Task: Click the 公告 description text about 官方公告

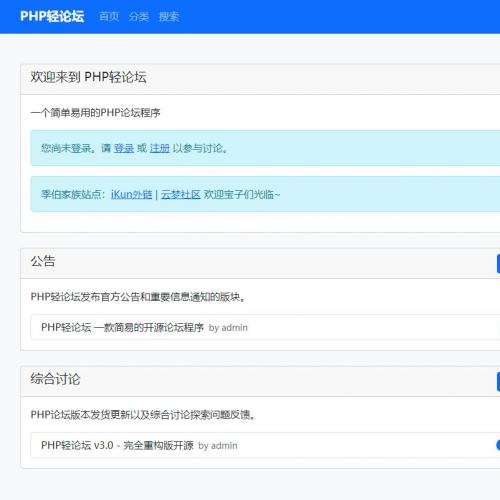Action: pos(138,297)
